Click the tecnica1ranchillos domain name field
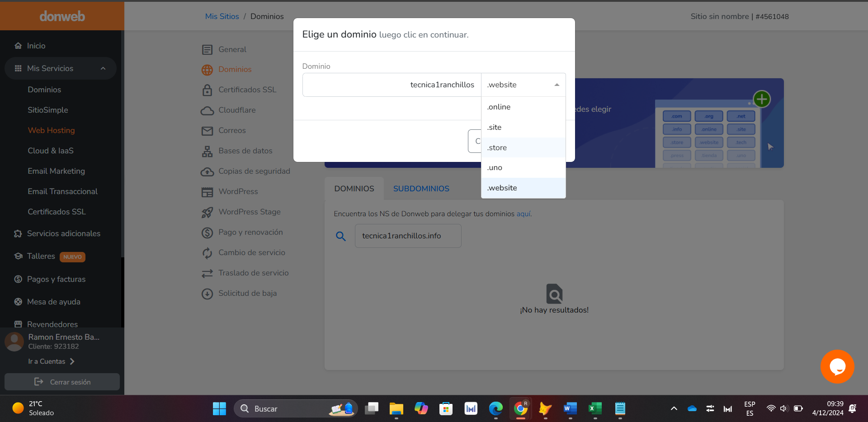868x422 pixels. [392, 85]
